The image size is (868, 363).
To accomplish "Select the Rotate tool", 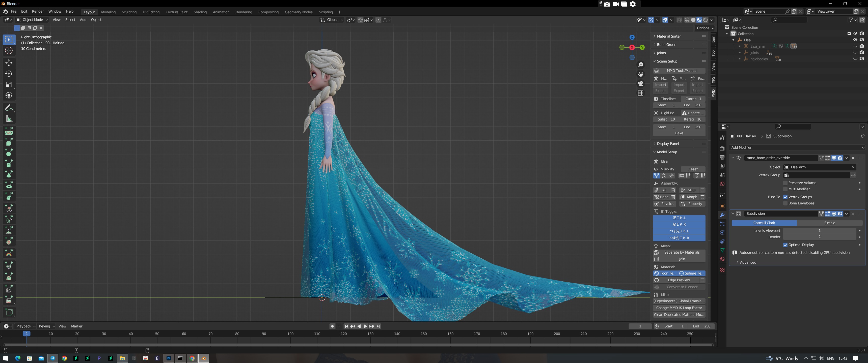I will (9, 74).
